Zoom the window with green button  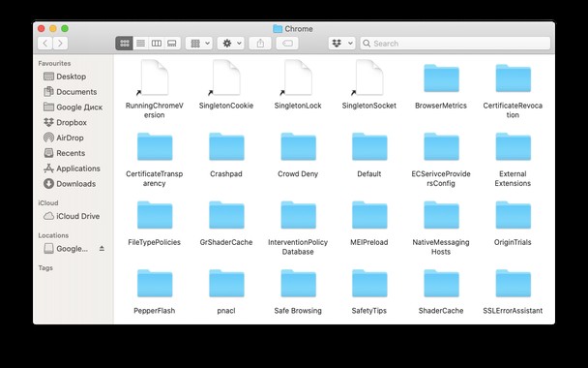[65, 28]
